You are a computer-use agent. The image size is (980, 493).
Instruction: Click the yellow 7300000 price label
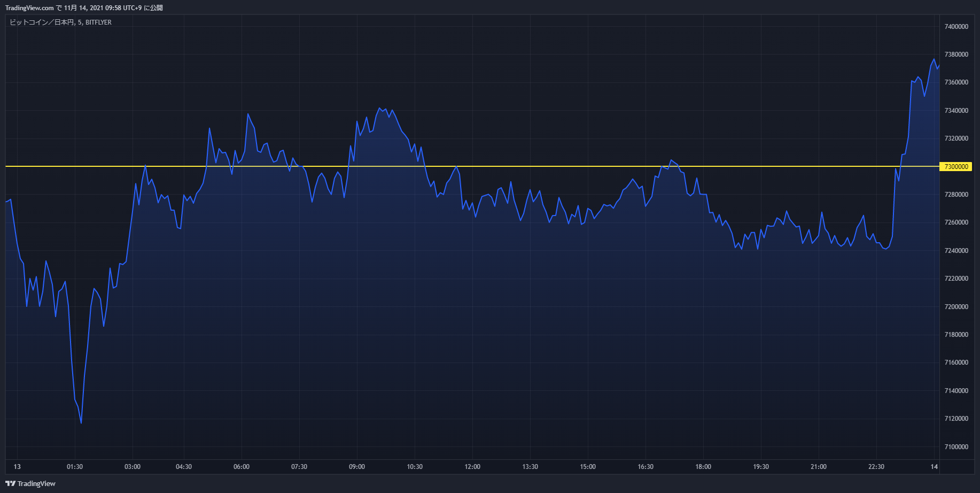(x=956, y=167)
